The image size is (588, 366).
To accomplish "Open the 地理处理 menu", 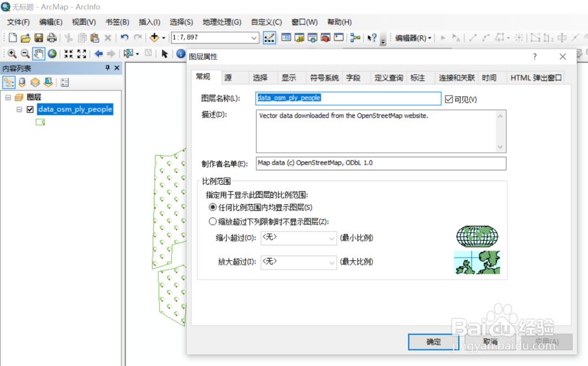I will [221, 22].
